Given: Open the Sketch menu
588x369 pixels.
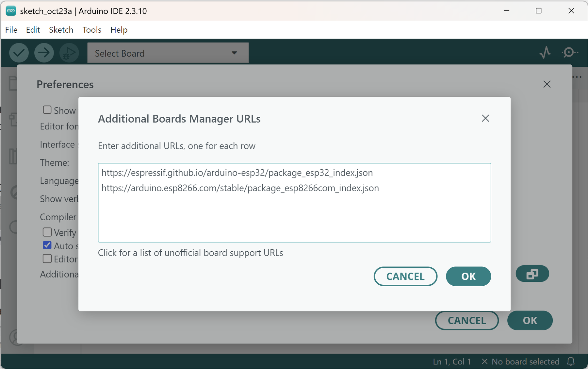Looking at the screenshot, I should [61, 30].
